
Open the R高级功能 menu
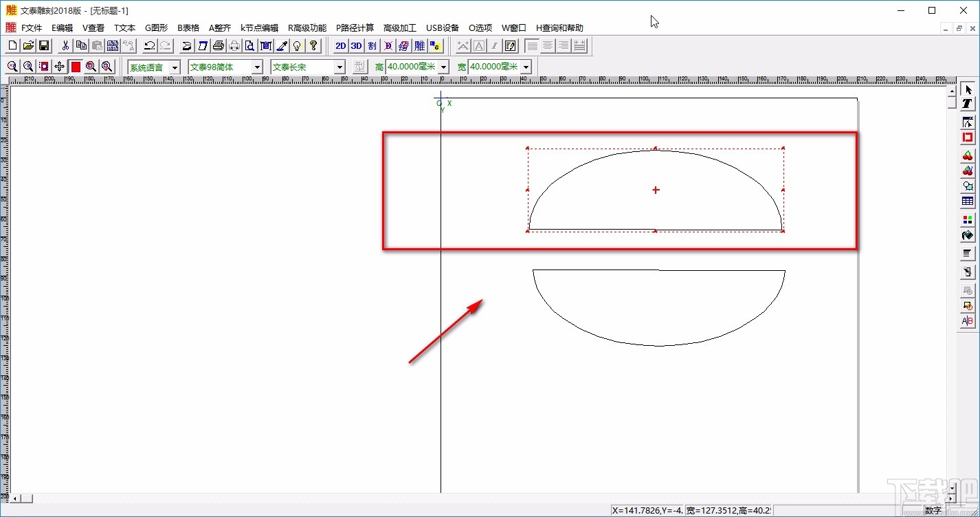pos(307,28)
